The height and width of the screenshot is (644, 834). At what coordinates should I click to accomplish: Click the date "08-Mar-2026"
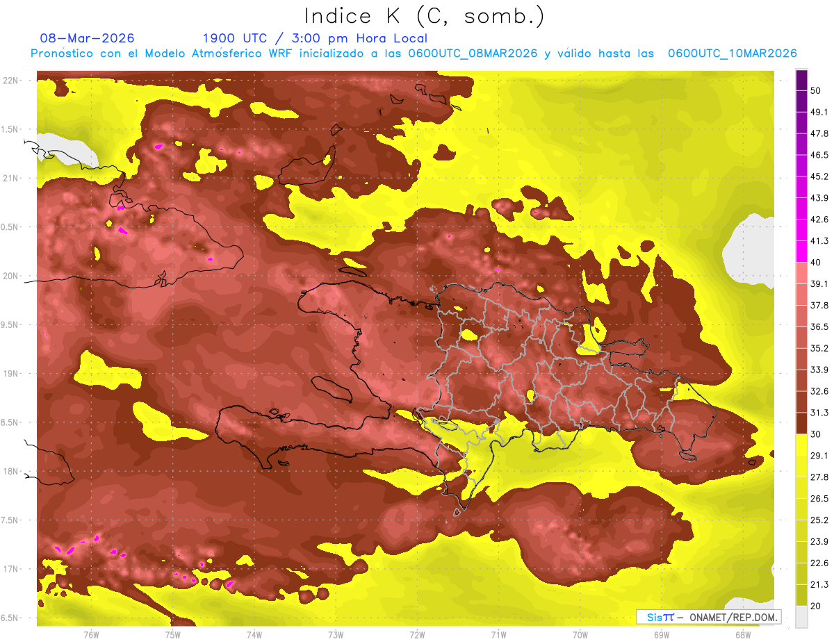[x=88, y=38]
